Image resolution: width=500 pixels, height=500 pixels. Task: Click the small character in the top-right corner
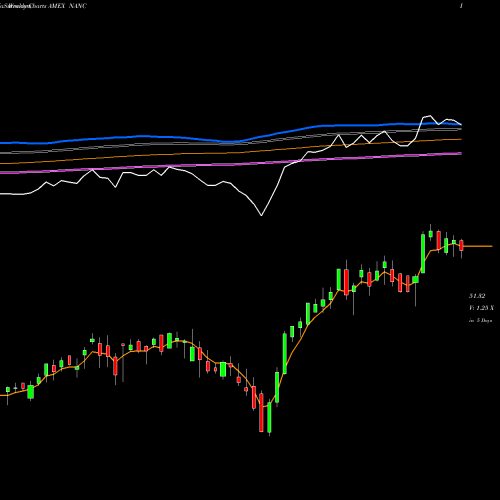[461, 6]
